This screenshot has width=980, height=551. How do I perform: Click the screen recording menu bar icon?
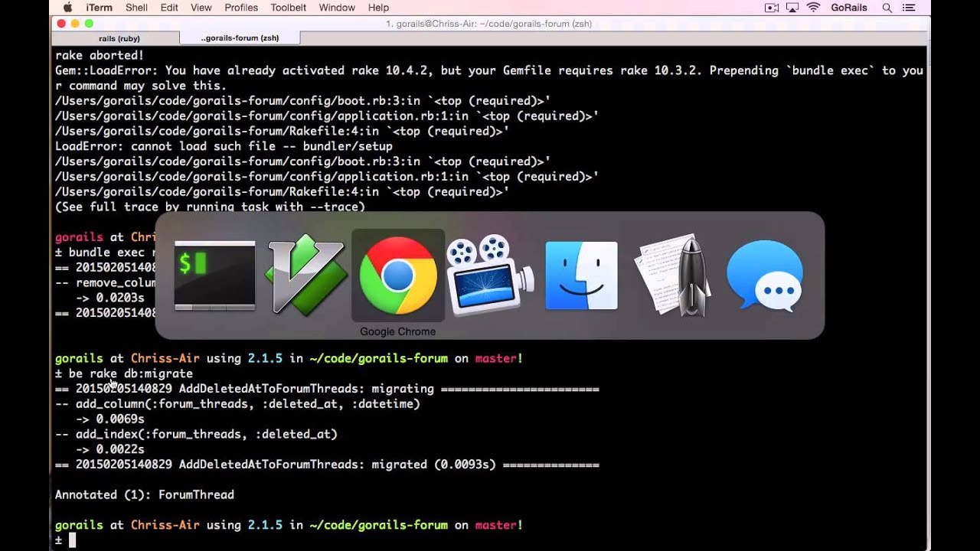[x=772, y=8]
